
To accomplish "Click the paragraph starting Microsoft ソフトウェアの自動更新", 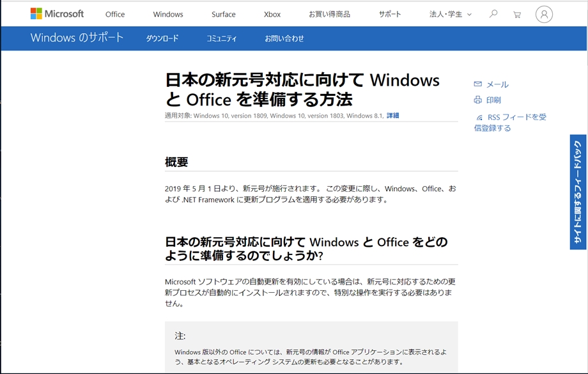I will (310, 292).
